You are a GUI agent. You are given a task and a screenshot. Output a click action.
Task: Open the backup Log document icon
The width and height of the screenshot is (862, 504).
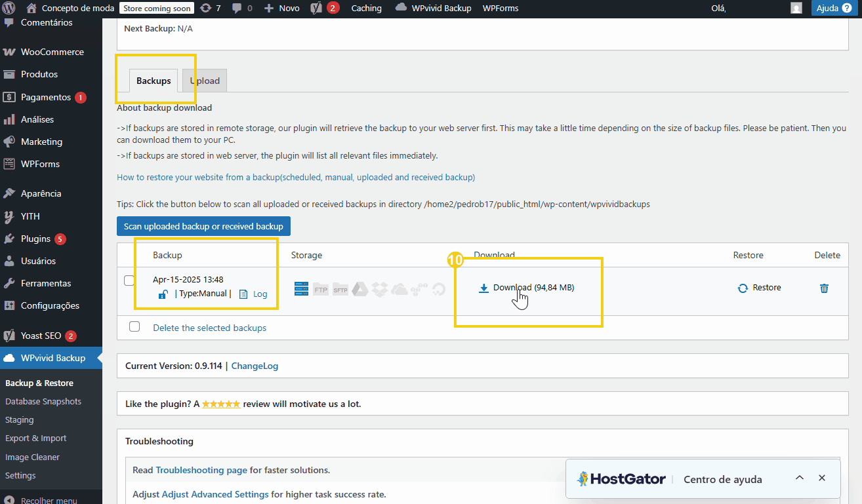(x=243, y=294)
